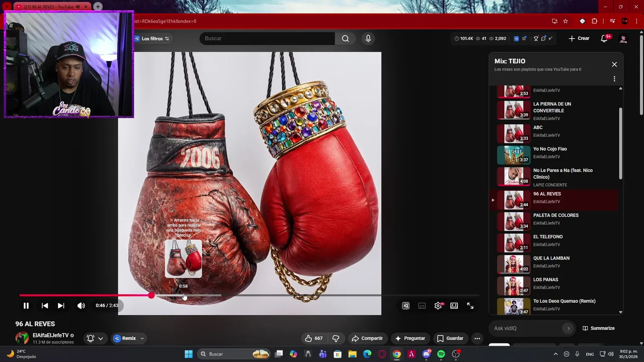Open the Crear menu

pyautogui.click(x=579, y=38)
